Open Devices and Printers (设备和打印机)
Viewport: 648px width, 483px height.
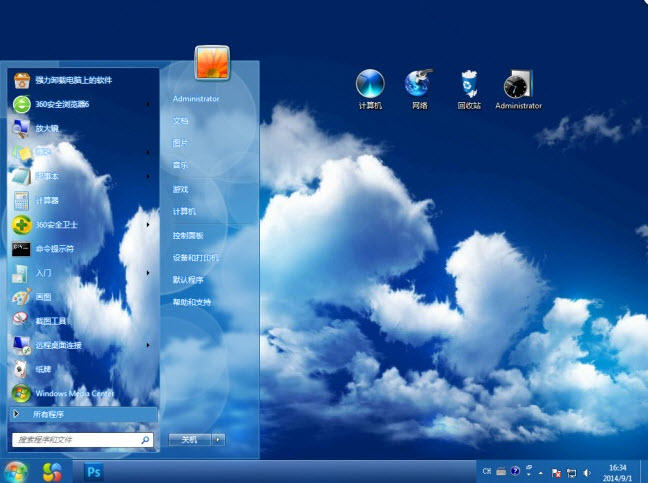click(196, 258)
